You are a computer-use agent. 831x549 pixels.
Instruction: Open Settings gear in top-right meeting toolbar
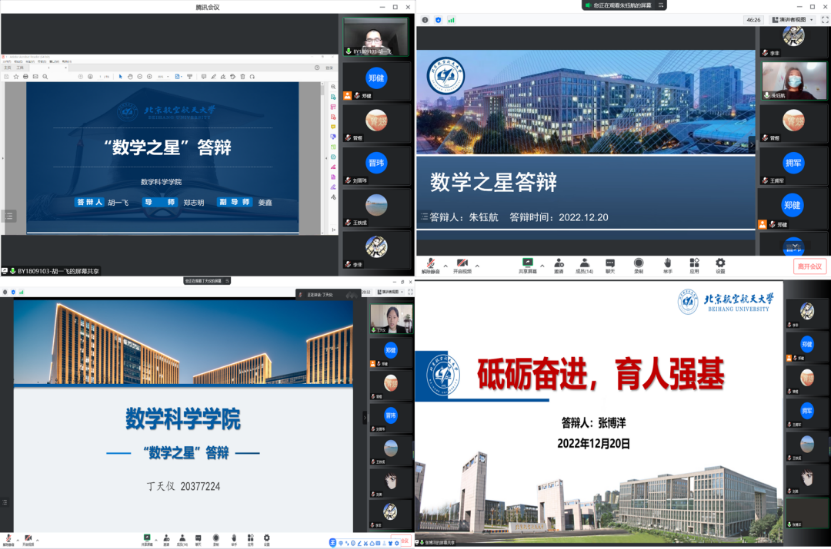coord(720,264)
